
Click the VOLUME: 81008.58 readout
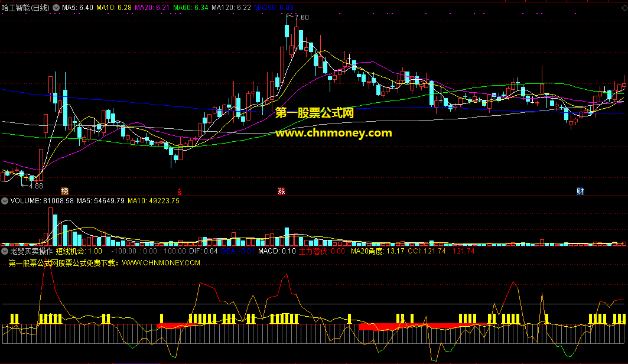pos(42,201)
